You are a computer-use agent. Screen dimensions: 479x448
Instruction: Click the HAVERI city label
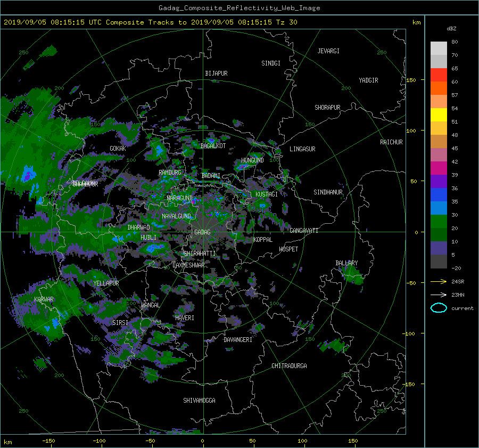point(185,318)
